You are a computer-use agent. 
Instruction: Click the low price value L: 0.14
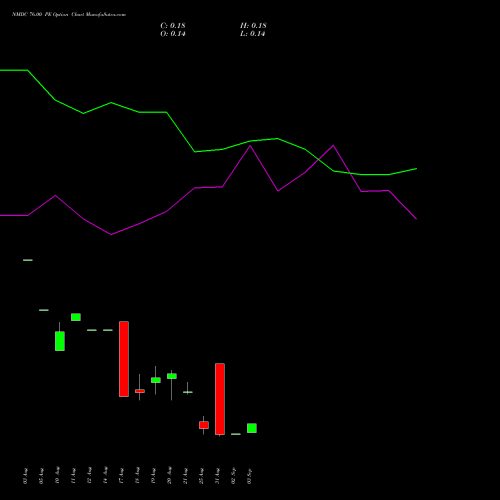252,34
